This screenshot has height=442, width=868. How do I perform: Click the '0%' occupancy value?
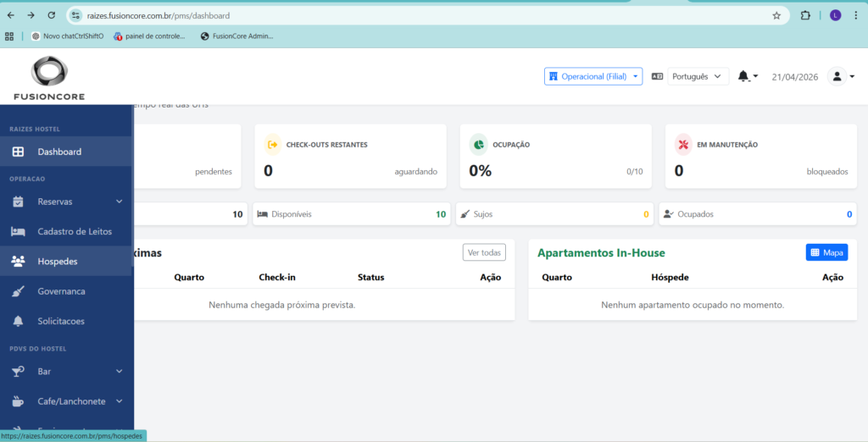tap(480, 171)
